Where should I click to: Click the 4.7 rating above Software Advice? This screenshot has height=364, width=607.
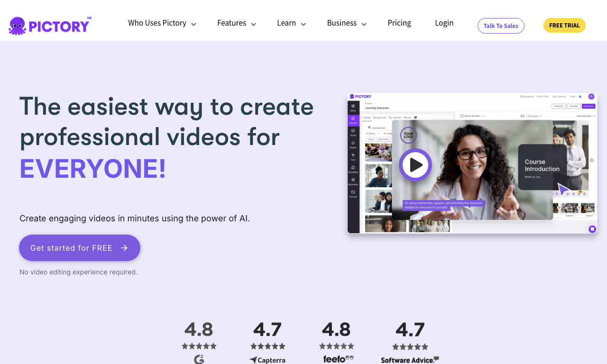click(x=410, y=329)
